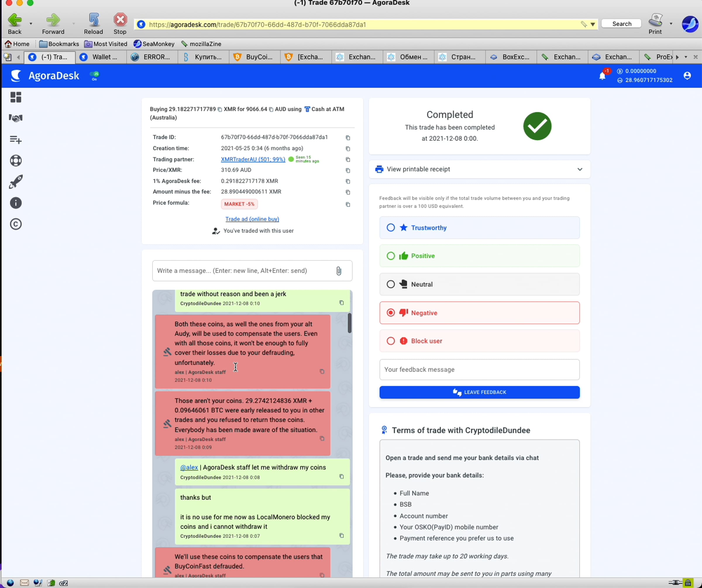Open the Back button history dropdown

pyautogui.click(x=31, y=24)
